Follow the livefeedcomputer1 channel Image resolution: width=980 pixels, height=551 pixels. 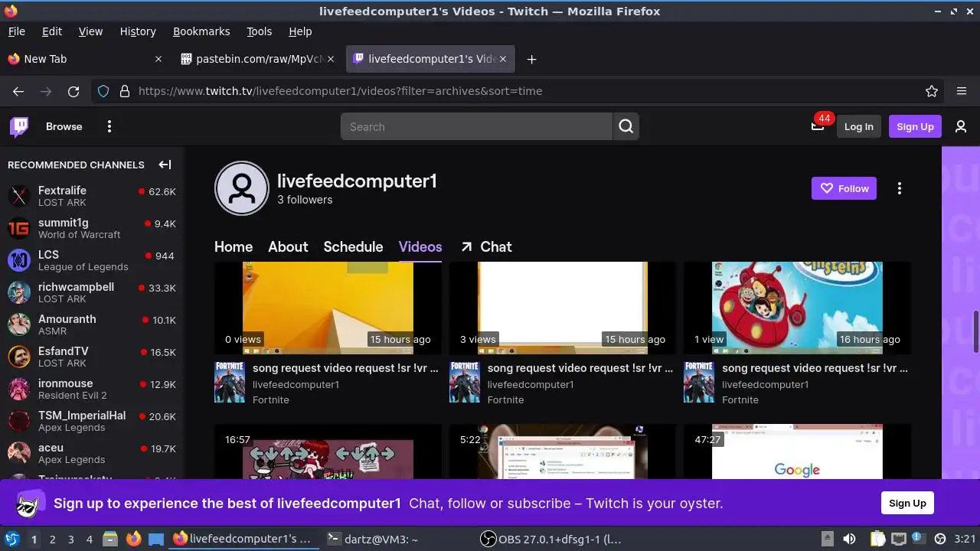(x=844, y=188)
